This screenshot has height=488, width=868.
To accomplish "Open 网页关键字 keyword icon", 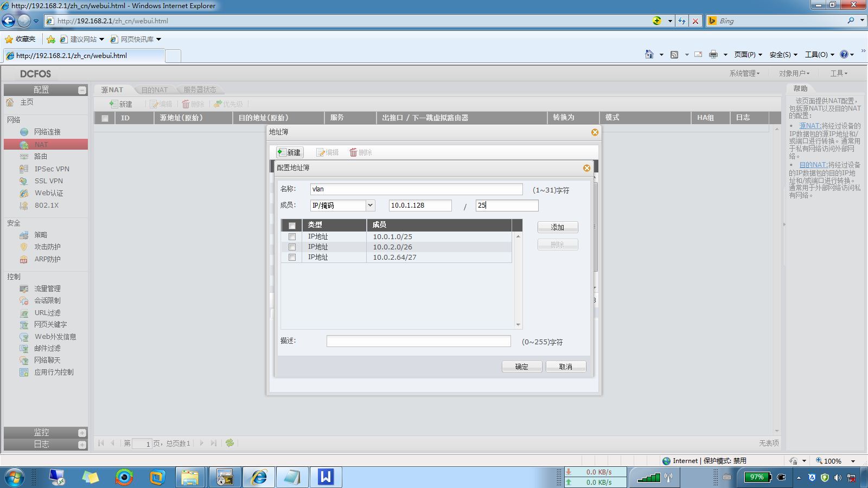I will (24, 325).
